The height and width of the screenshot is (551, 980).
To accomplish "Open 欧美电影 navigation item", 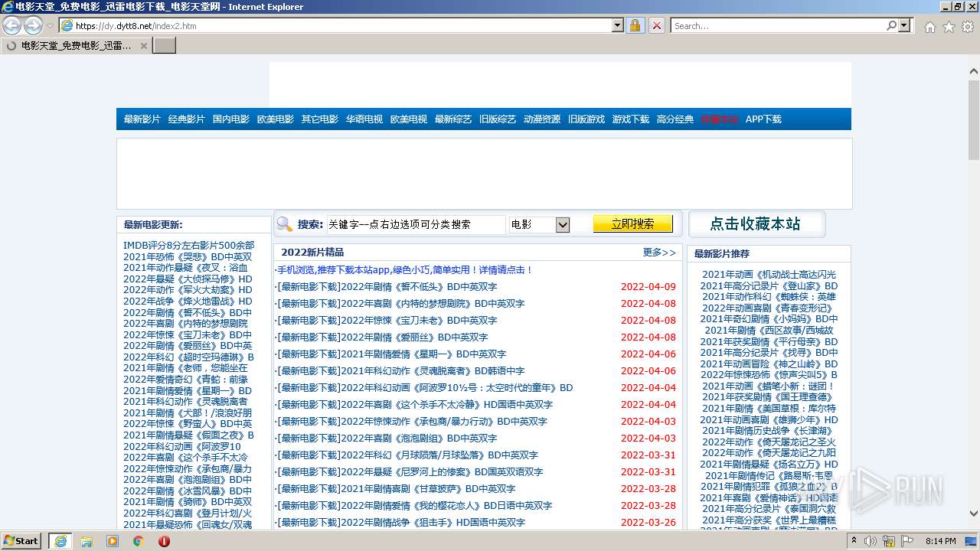I will 276,119.
